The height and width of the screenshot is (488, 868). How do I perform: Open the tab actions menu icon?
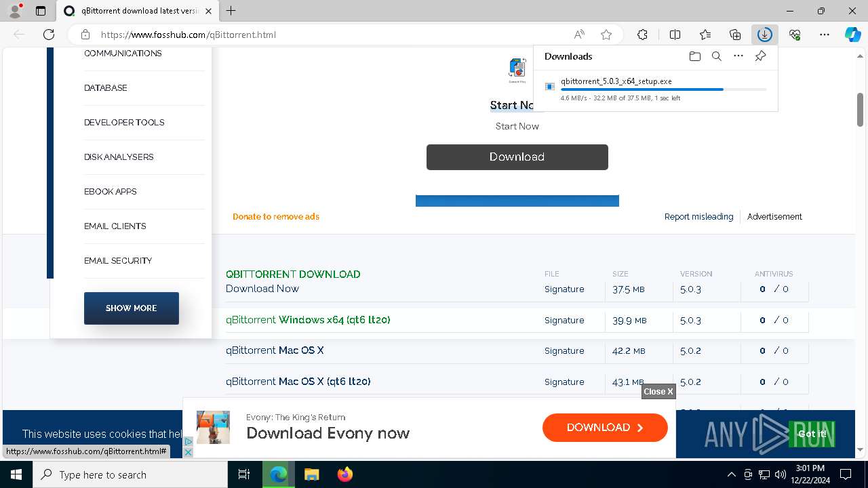click(41, 11)
